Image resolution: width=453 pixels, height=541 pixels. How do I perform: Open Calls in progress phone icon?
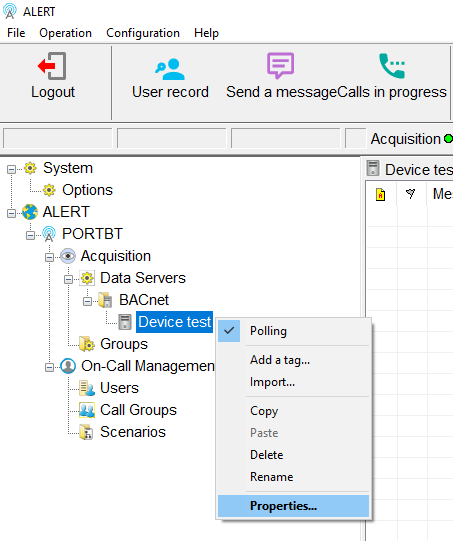(392, 66)
